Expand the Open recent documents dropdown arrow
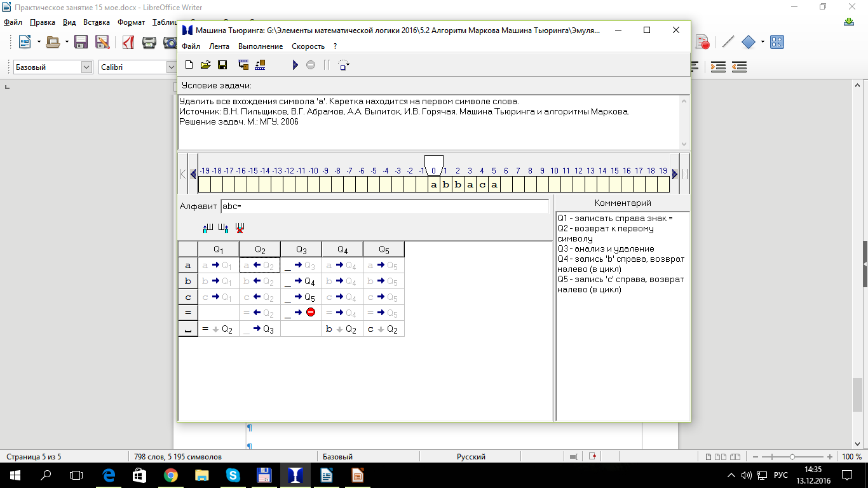 click(67, 42)
